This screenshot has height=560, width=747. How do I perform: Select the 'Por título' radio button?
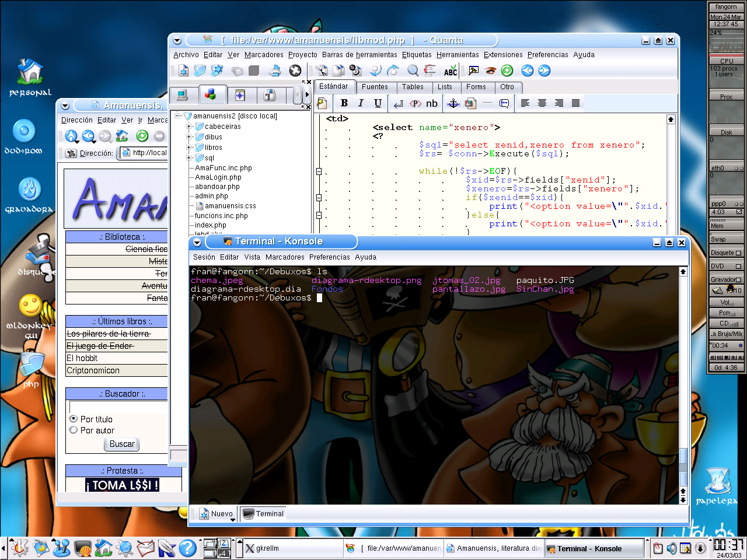tap(74, 419)
